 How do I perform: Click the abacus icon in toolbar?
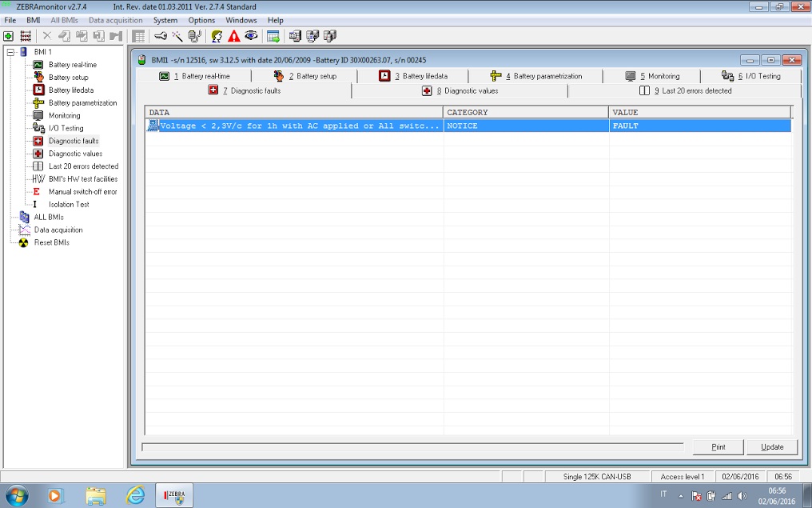(x=26, y=36)
